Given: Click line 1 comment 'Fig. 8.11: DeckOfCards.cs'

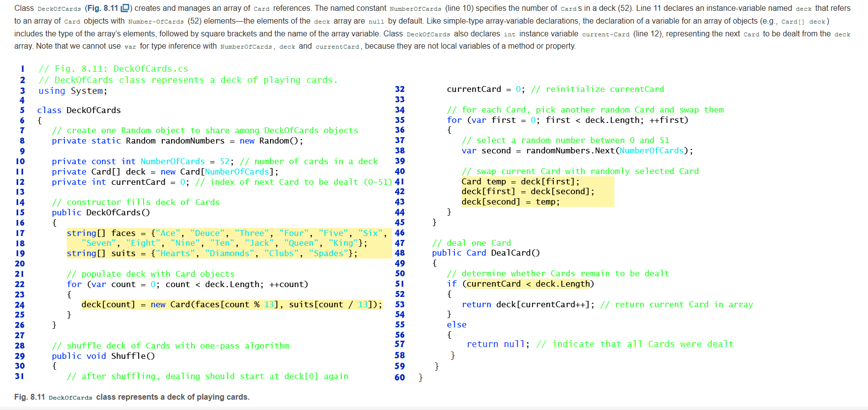Looking at the screenshot, I should (113, 69).
